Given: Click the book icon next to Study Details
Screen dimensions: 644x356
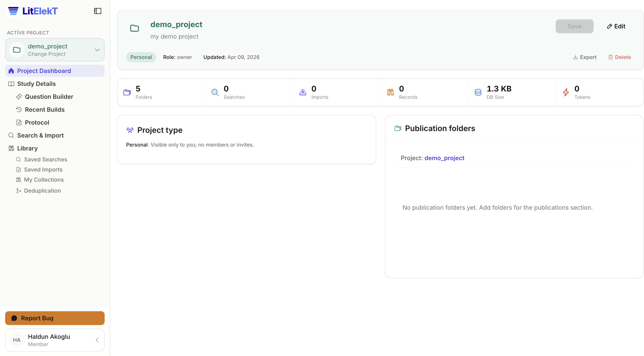Looking at the screenshot, I should (11, 84).
